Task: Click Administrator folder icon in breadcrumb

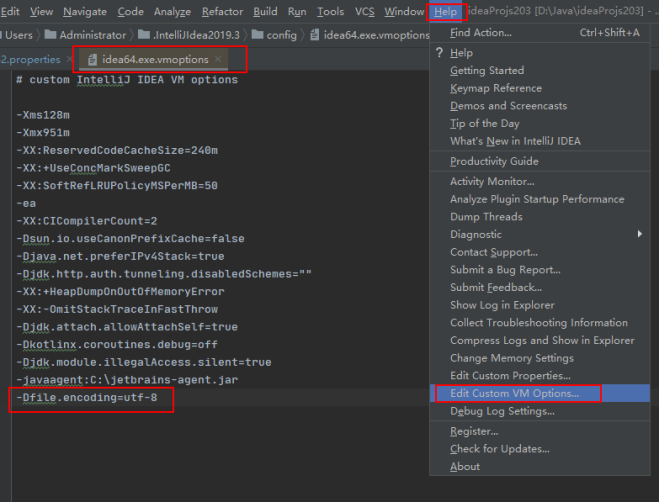Action: (x=50, y=34)
